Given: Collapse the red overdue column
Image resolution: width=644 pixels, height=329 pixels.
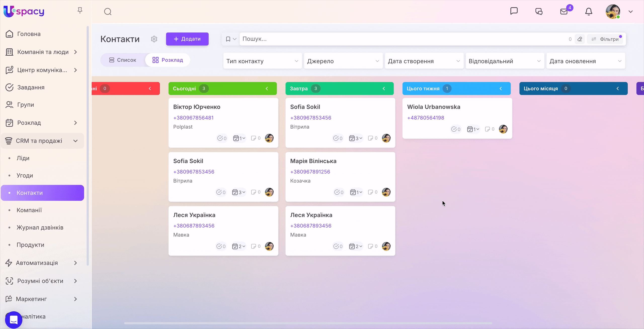Looking at the screenshot, I should (x=150, y=89).
